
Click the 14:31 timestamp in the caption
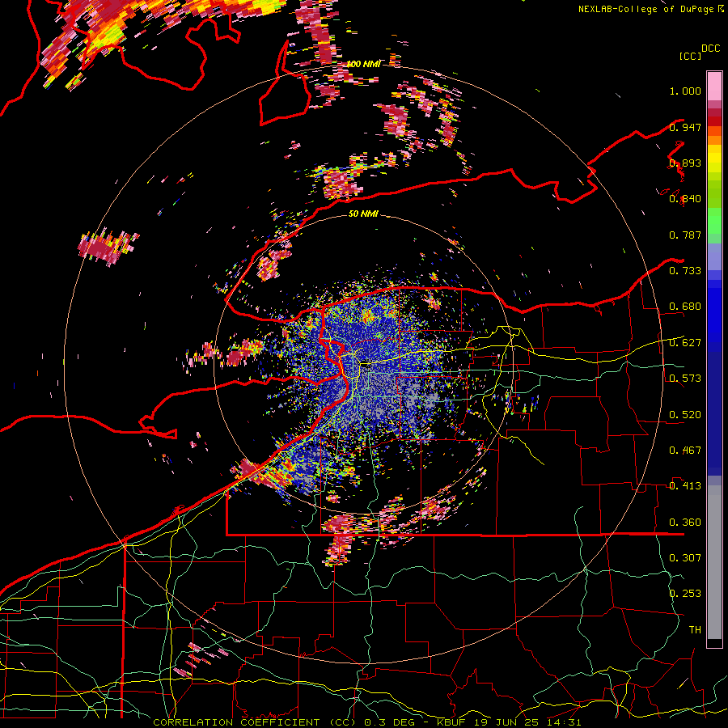pos(564,722)
